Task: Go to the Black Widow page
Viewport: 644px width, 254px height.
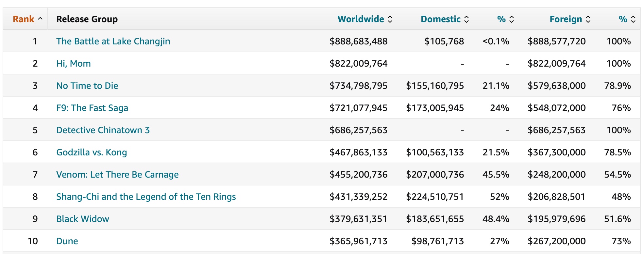Action: pos(83,219)
